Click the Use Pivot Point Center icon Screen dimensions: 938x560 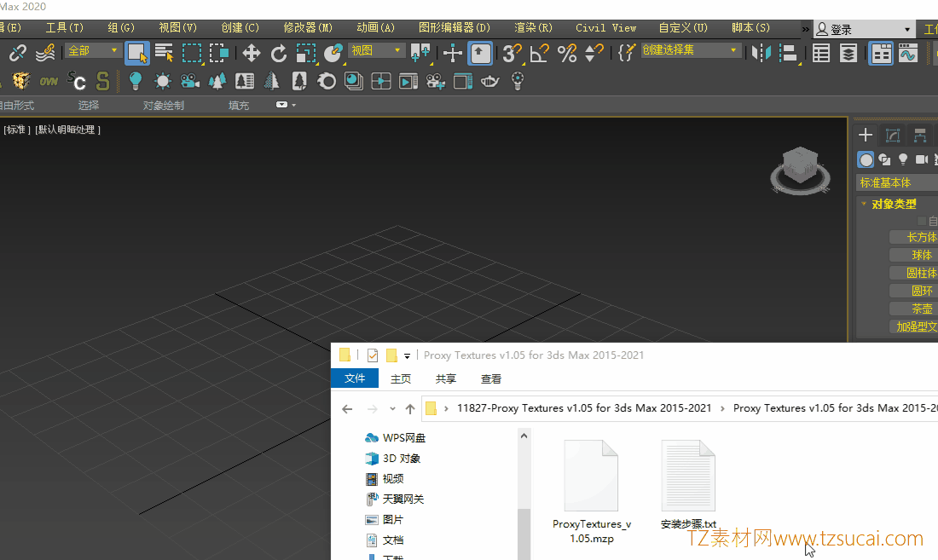click(420, 53)
